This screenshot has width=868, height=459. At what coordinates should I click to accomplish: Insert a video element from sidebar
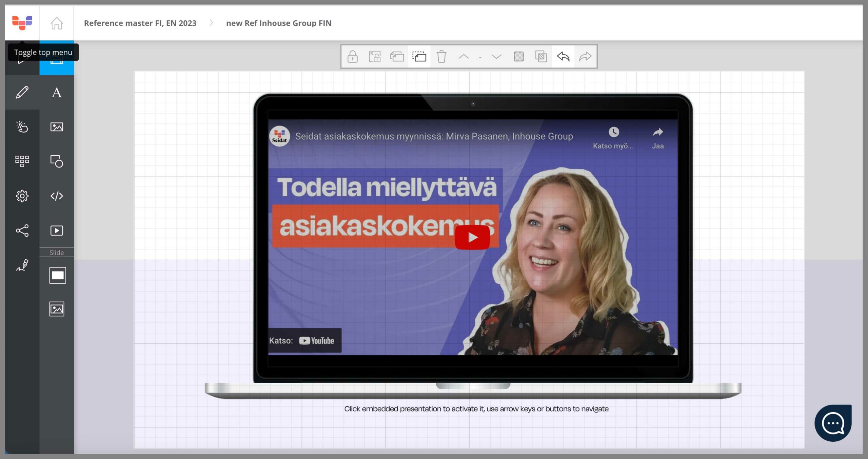point(57,231)
